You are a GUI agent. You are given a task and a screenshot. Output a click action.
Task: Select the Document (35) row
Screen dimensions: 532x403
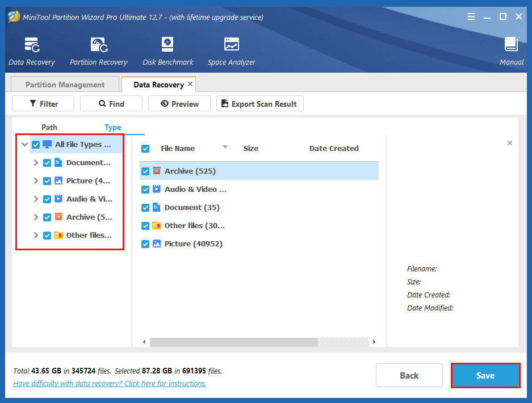[x=259, y=207]
